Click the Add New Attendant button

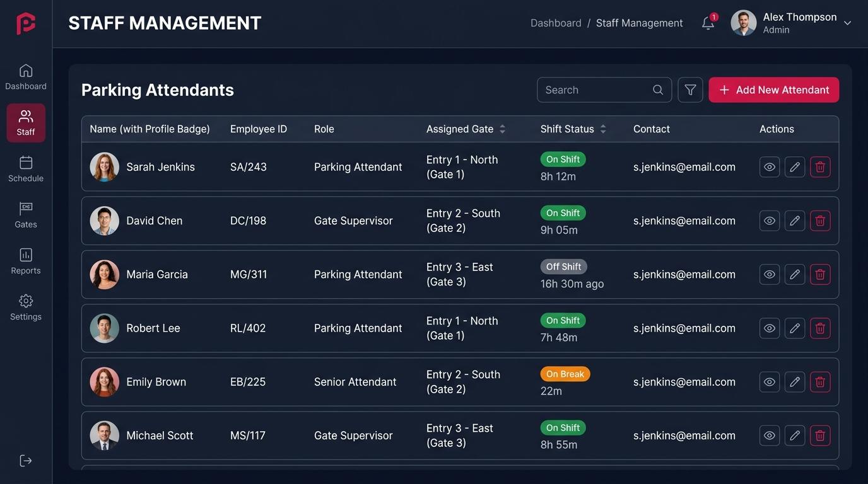[774, 90]
